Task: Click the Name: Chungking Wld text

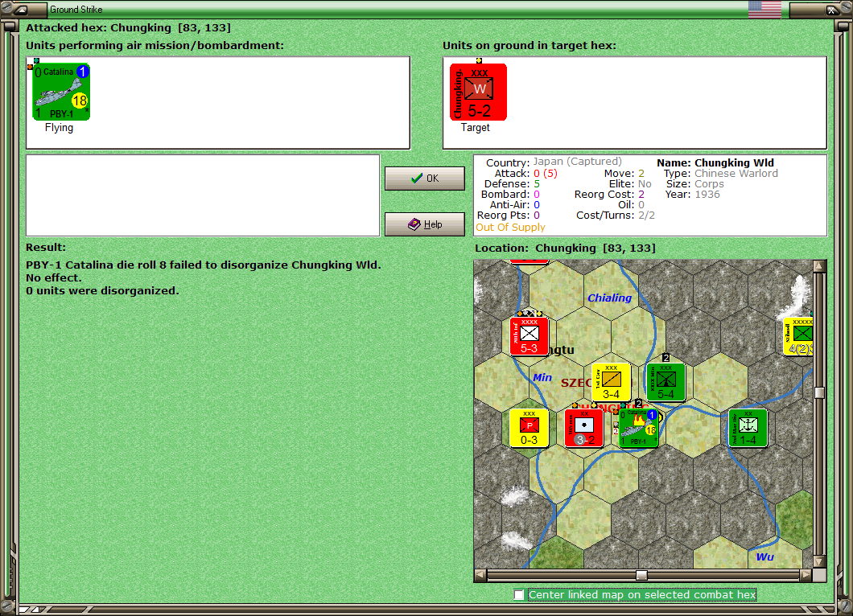Action: (715, 162)
